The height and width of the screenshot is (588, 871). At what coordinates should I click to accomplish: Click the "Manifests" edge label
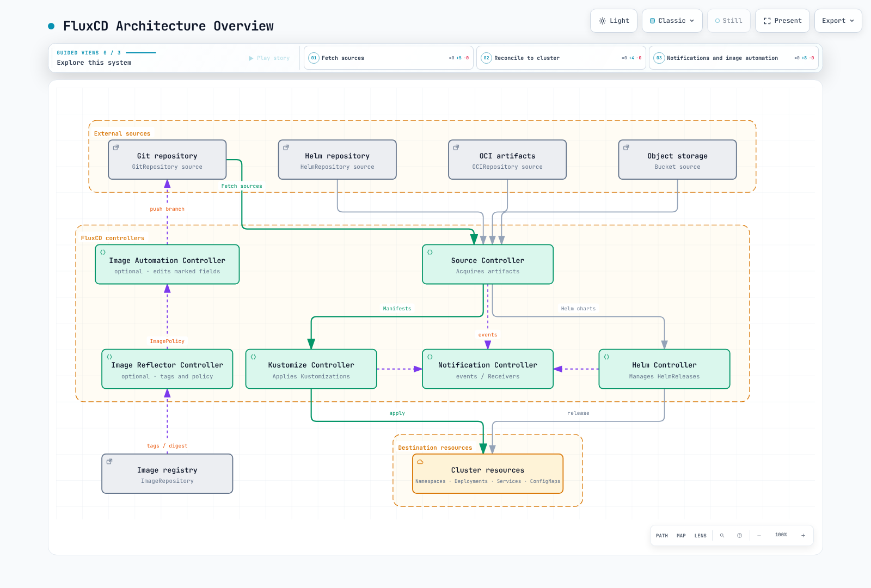[397, 309]
